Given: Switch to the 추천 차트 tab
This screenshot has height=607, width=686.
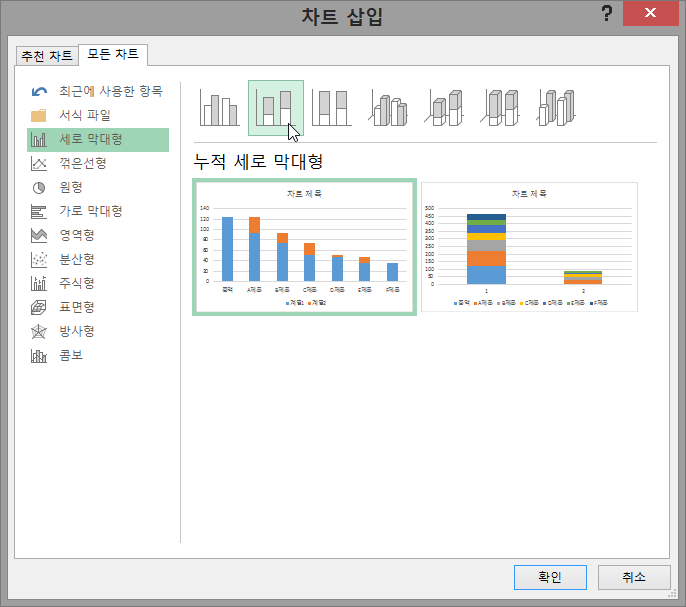Looking at the screenshot, I should coord(47,56).
